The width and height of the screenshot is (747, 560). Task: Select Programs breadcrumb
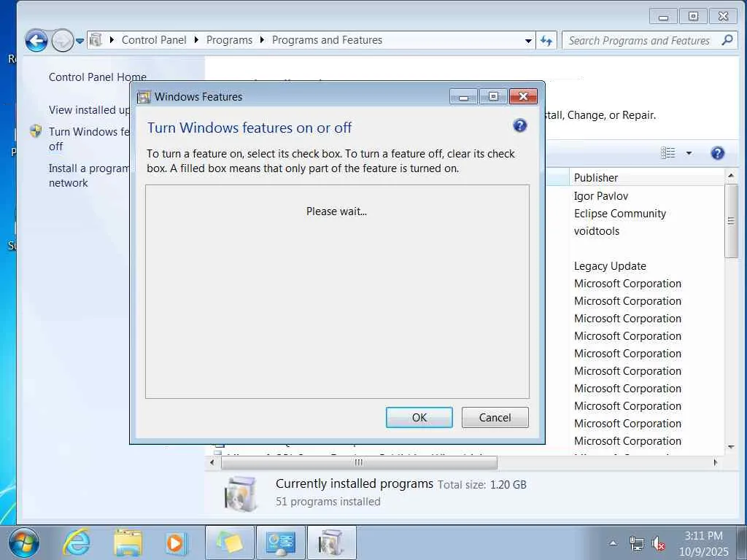tap(229, 40)
